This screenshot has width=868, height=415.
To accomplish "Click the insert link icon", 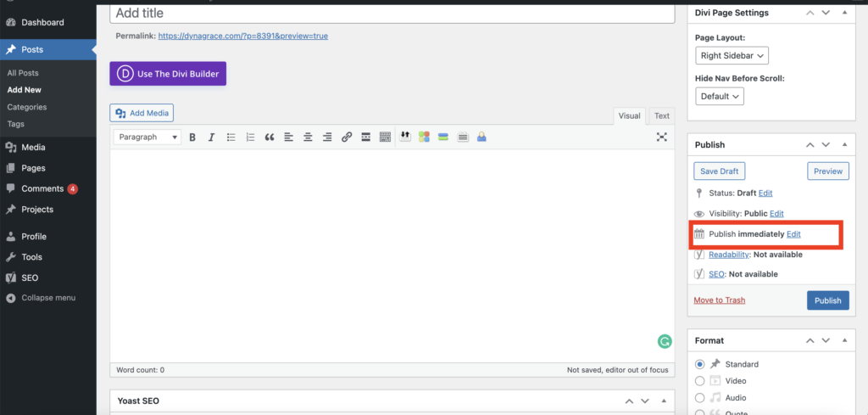I will click(347, 137).
